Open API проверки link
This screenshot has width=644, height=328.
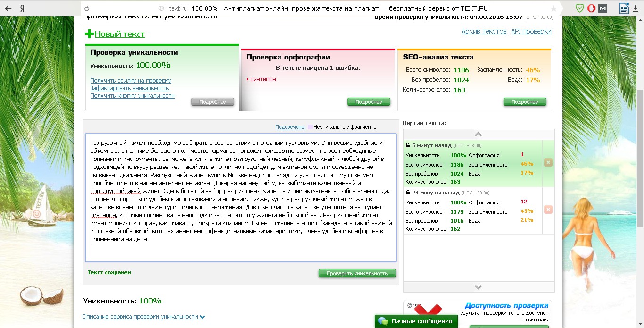click(x=531, y=31)
